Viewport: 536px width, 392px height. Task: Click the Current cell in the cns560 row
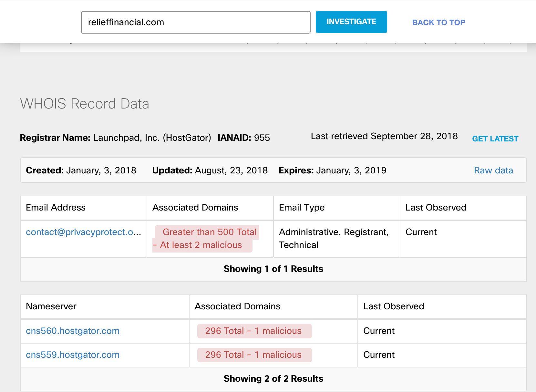coord(379,331)
